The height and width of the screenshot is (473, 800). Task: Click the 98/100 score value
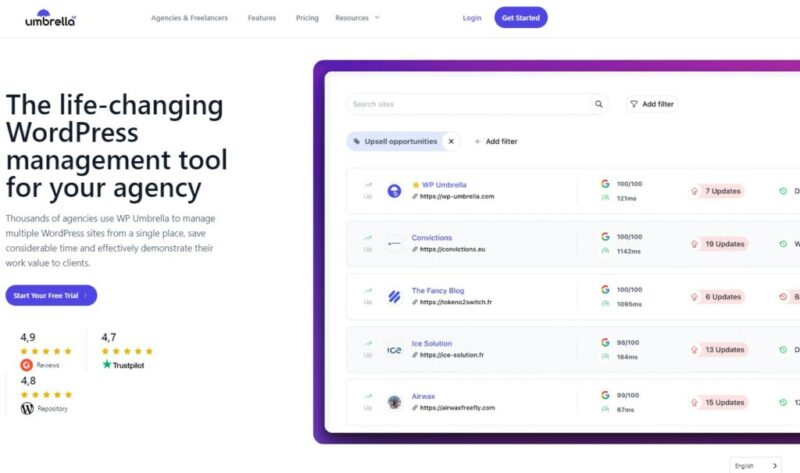[x=628, y=343]
